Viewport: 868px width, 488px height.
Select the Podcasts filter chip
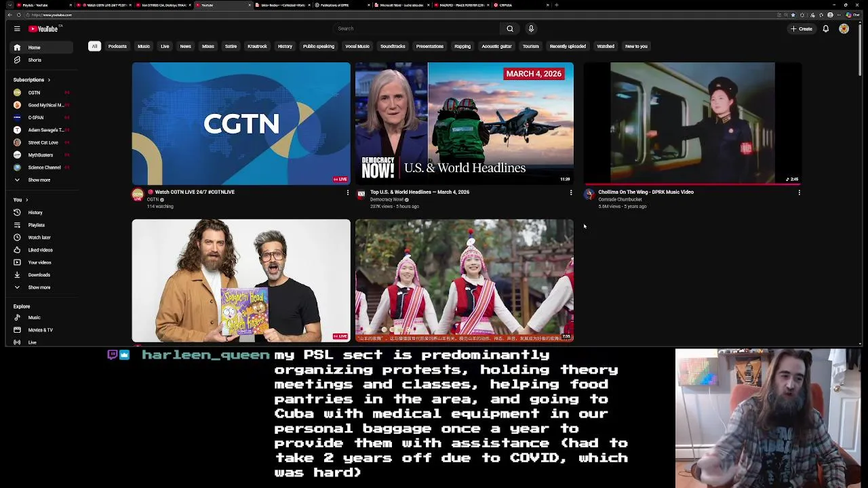point(117,46)
